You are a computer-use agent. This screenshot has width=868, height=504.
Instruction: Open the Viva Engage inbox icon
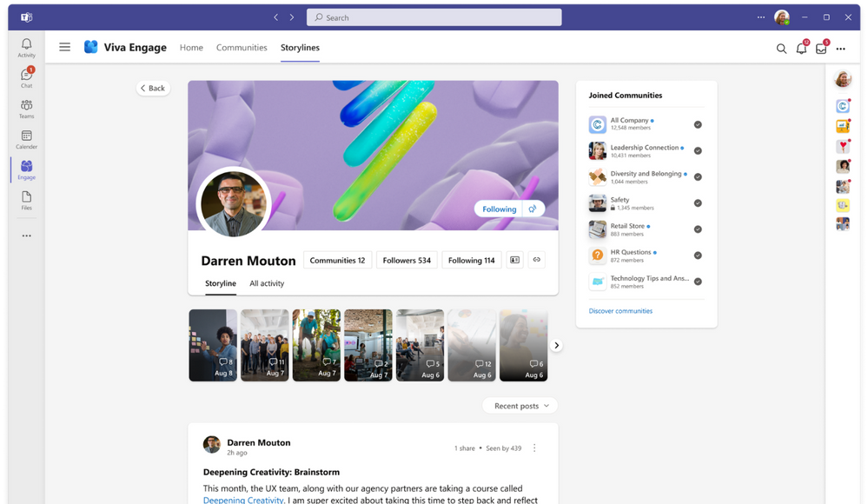pyautogui.click(x=821, y=49)
